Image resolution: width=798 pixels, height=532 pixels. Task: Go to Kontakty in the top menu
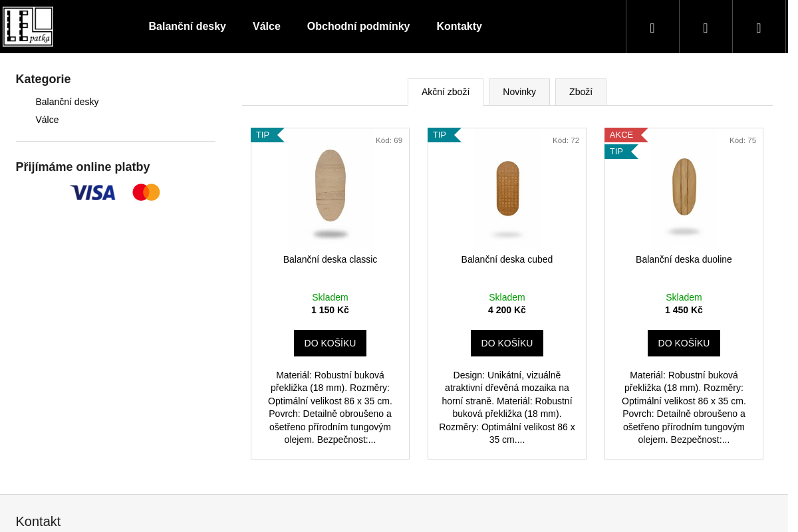459,27
